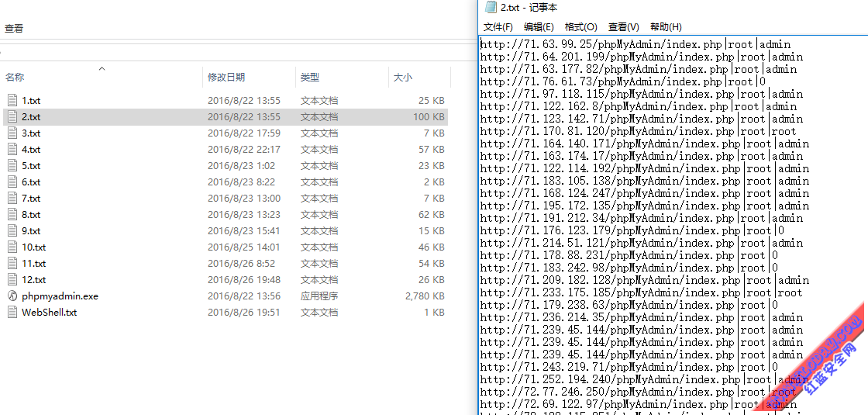Open the 查看 tab in Explorer
868x415 pixels.
[x=14, y=28]
